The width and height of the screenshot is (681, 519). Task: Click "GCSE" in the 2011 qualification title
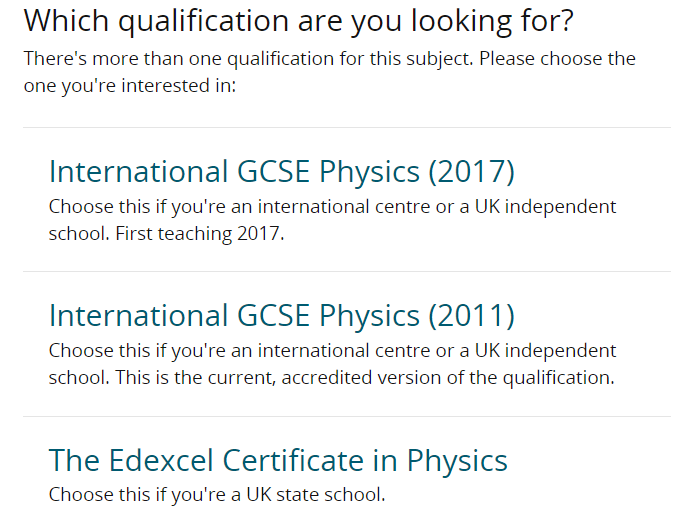273,316
